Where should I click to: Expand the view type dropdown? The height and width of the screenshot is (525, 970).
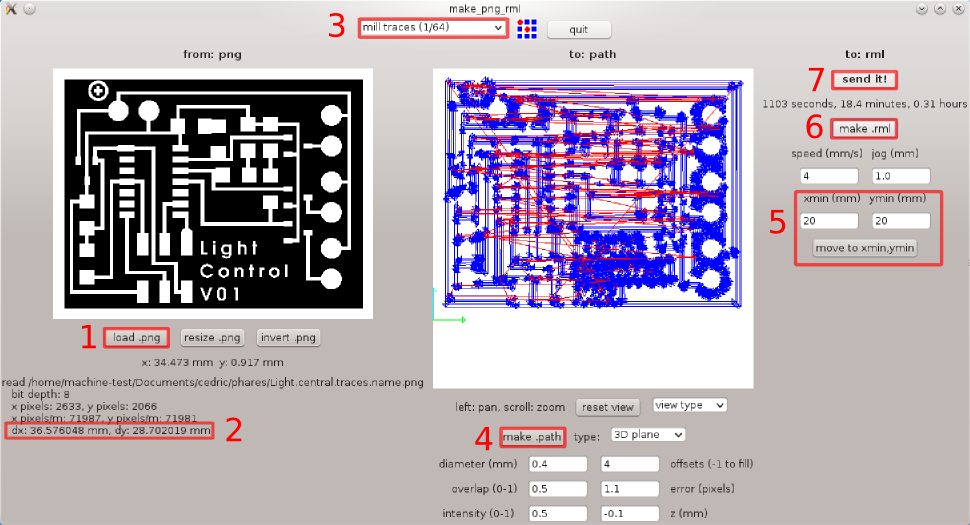(x=689, y=405)
